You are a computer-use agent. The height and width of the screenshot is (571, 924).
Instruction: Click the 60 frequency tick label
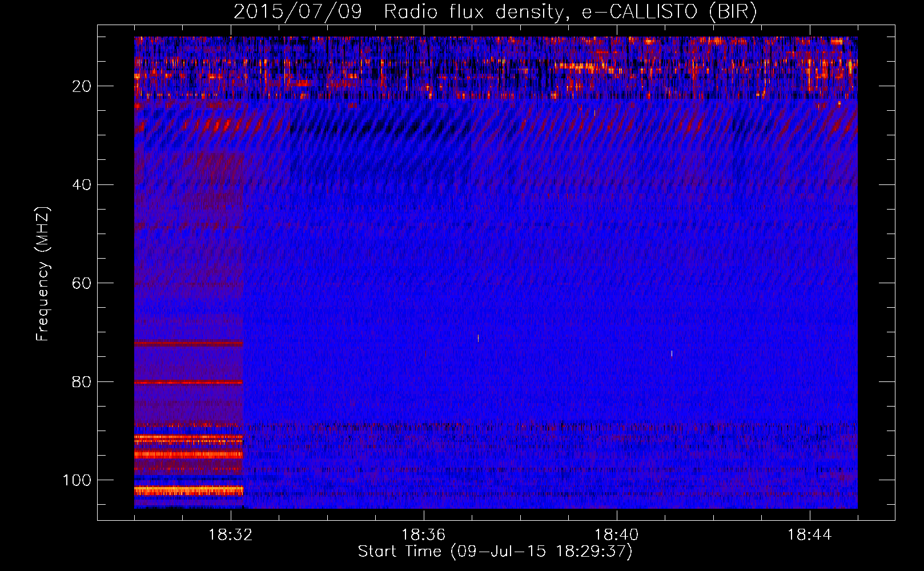[82, 283]
